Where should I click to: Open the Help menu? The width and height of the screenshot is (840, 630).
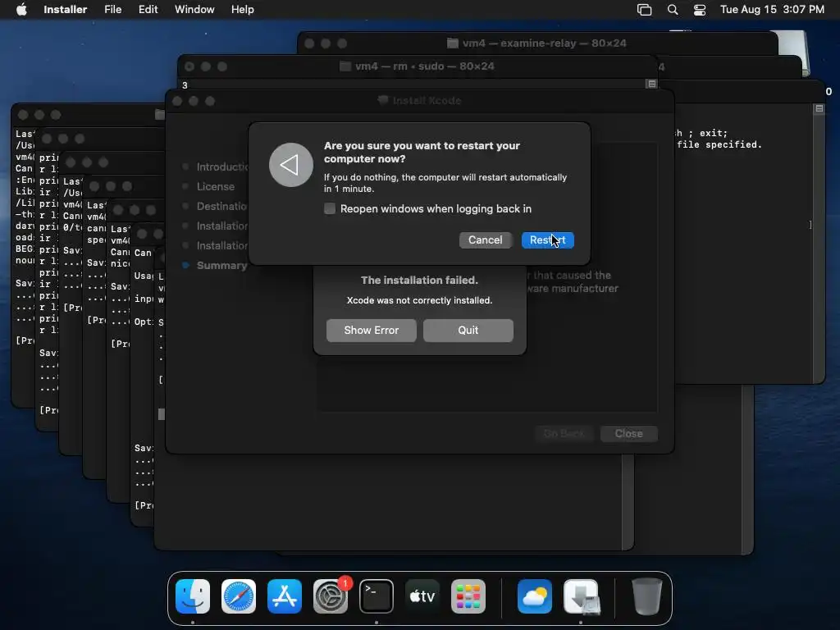coord(242,10)
